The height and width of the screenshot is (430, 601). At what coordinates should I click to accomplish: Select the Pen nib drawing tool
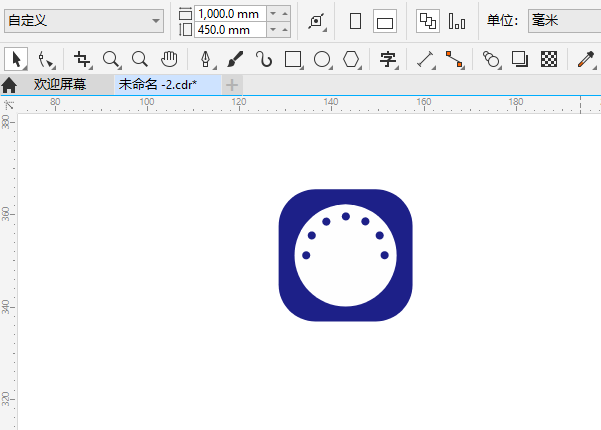click(x=206, y=60)
